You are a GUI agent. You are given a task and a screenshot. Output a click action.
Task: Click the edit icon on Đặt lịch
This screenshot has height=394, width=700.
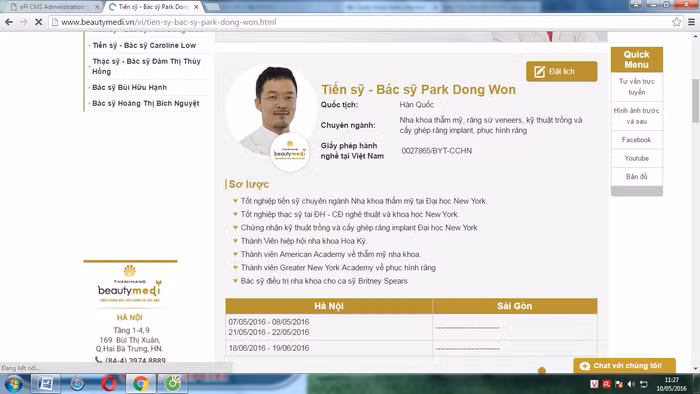point(539,71)
